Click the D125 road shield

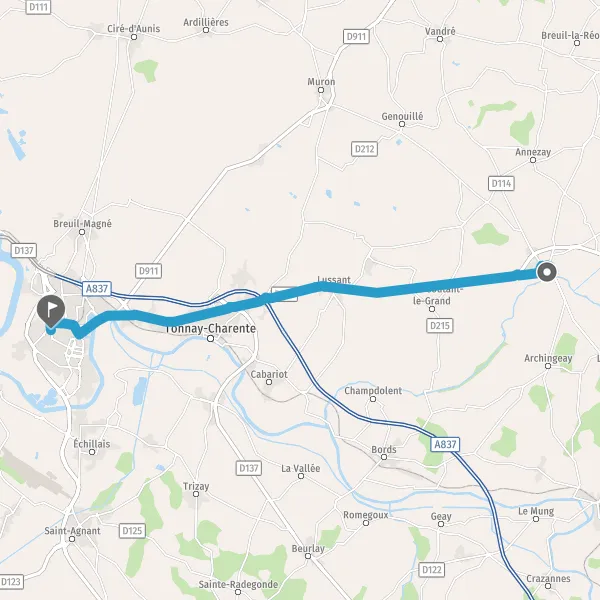pos(132,531)
